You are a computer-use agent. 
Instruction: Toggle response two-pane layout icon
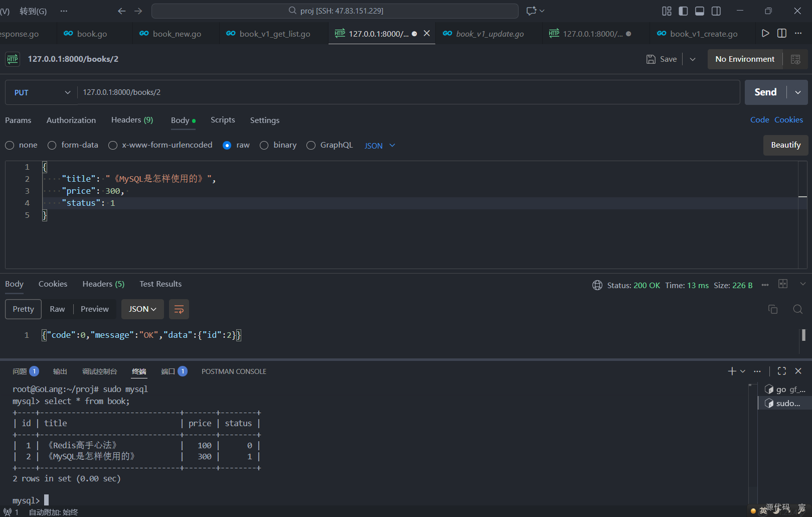click(x=783, y=284)
